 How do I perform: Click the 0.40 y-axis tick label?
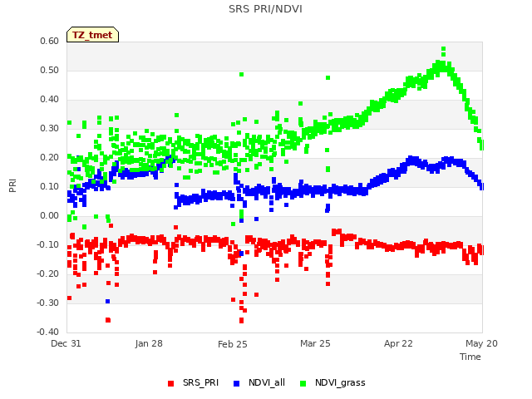tap(50, 100)
